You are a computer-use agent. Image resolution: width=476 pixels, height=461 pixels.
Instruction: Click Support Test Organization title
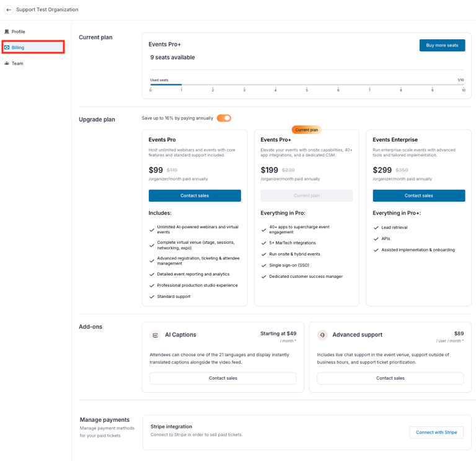point(47,10)
